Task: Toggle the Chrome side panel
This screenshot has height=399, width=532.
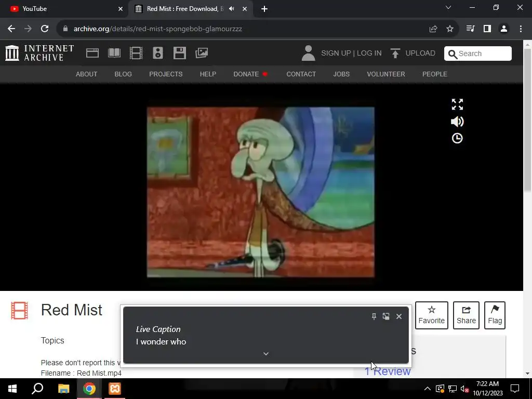Action: tap(487, 29)
